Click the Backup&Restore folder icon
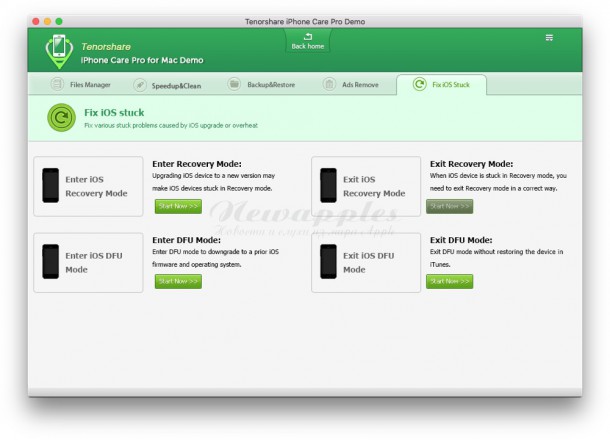The image size is (610, 440). pos(234,84)
